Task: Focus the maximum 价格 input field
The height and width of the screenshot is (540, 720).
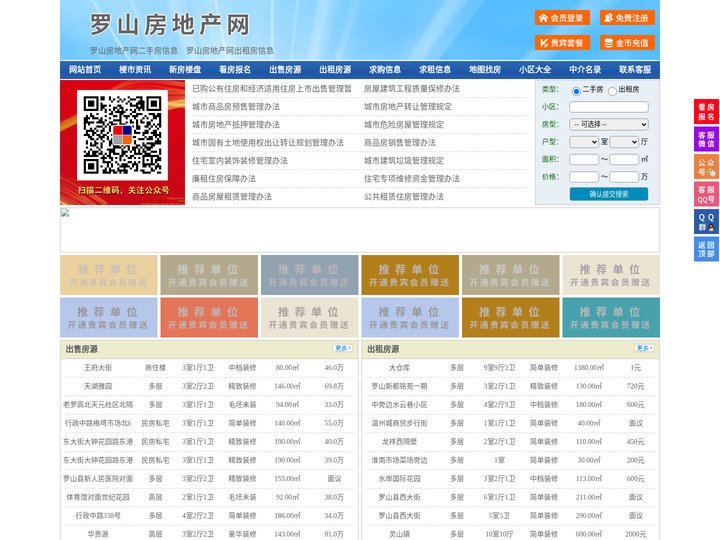Action: pyautogui.click(x=624, y=177)
